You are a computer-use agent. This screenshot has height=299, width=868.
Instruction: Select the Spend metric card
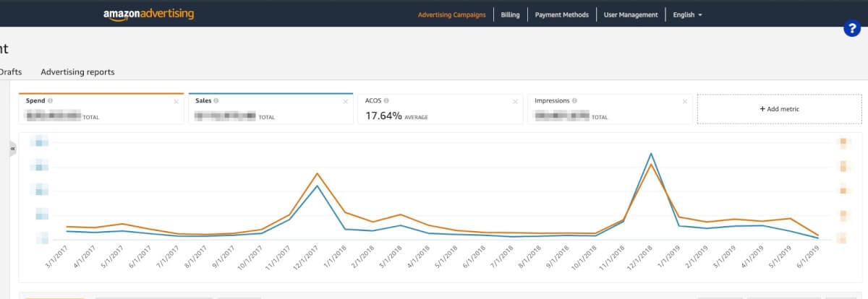click(101, 108)
